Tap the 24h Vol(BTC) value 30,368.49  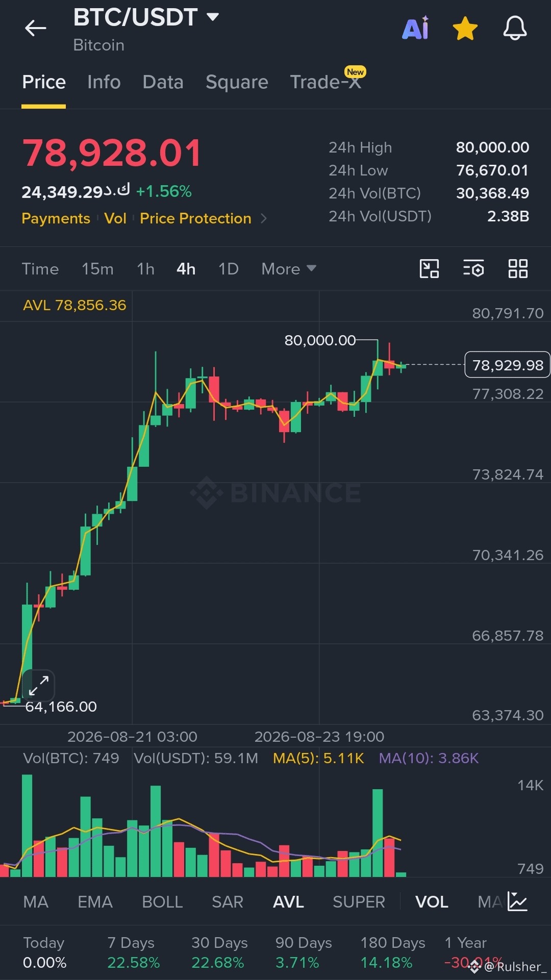coord(492,193)
